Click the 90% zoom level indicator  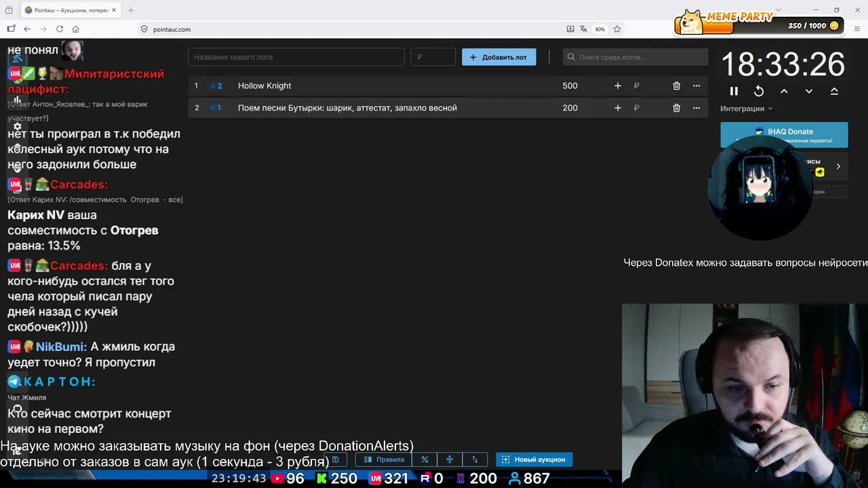600,29
